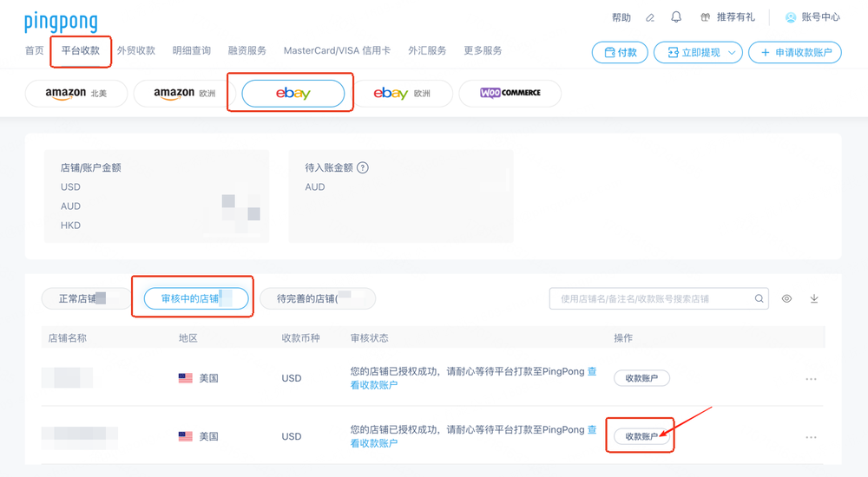Open 账号中心 account center

tap(812, 17)
